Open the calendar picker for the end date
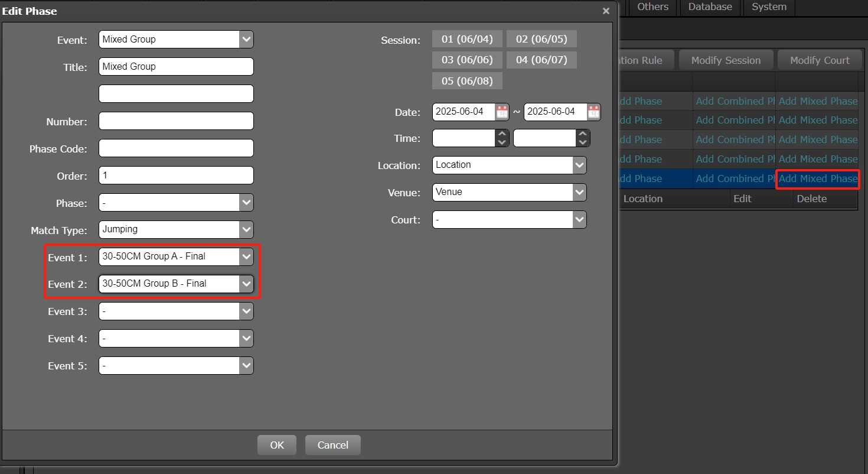 (593, 111)
